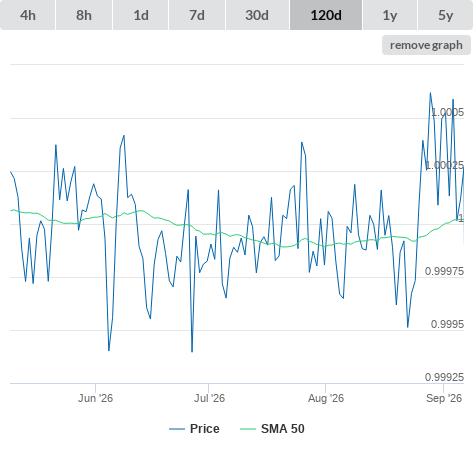Screen dimensions: 474x455
Task: Switch chart to 1y range
Action: point(390,15)
